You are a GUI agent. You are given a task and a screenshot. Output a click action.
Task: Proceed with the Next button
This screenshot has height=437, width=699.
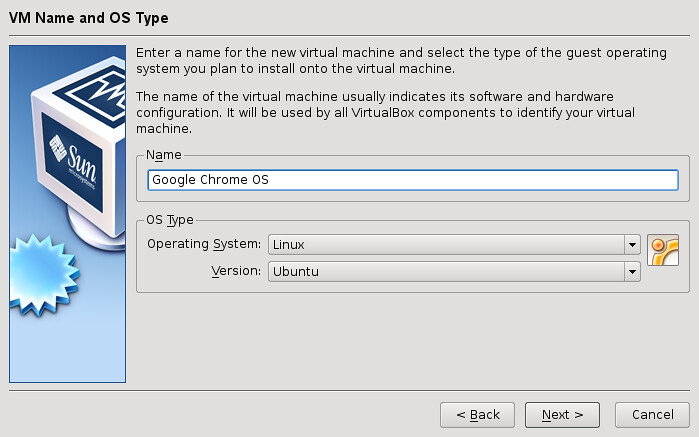point(563,415)
